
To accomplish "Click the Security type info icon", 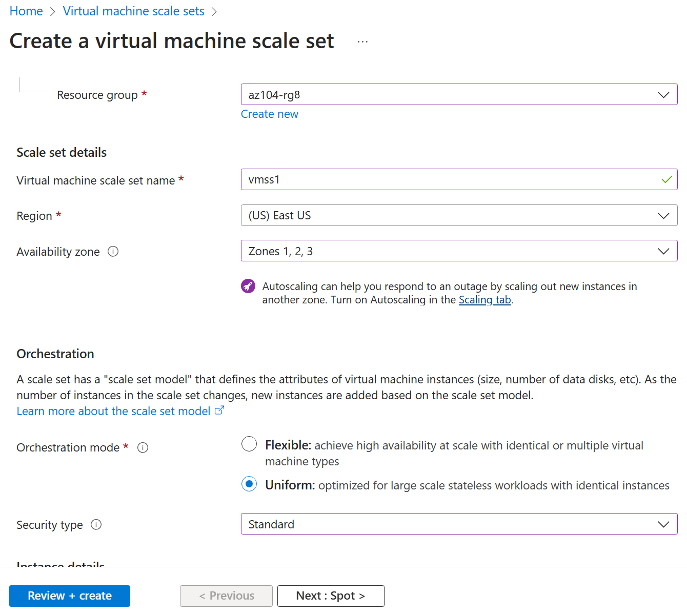I will 96,524.
